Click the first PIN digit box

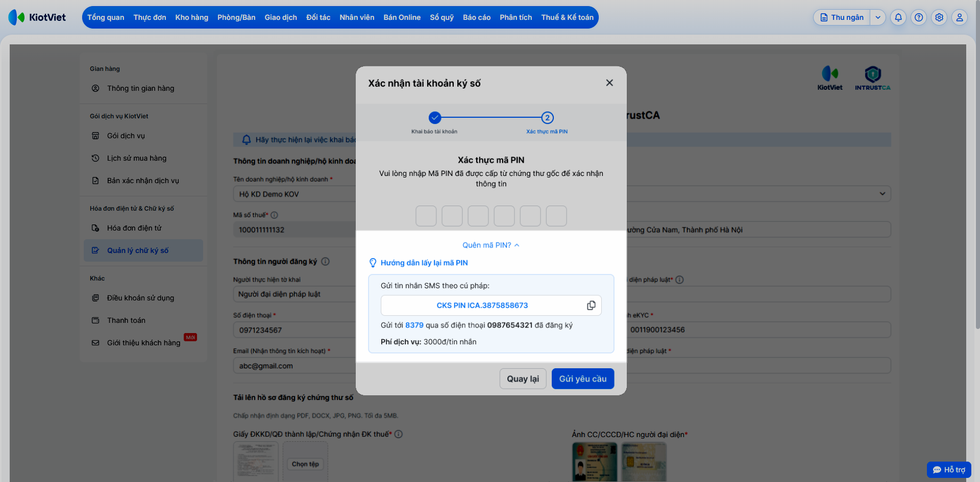pos(426,216)
